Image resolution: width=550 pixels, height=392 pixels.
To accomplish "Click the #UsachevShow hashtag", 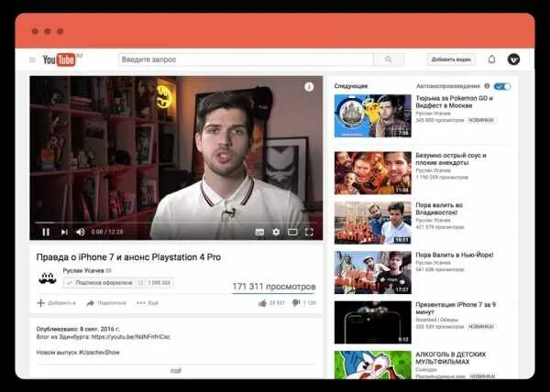I will coord(99,353).
